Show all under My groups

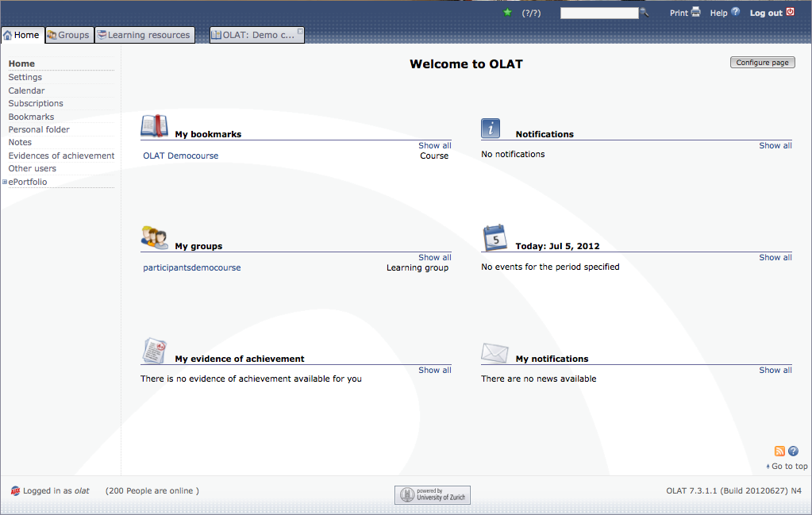[435, 257]
